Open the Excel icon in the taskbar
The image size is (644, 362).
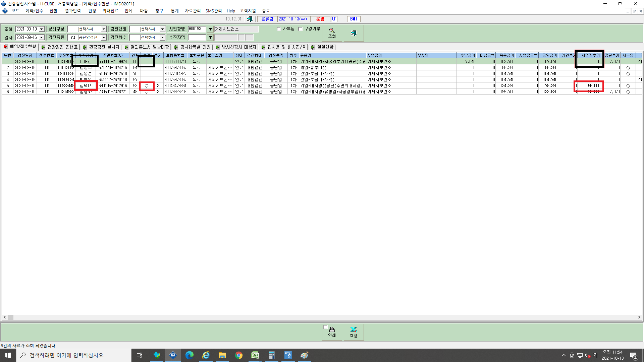point(255,355)
